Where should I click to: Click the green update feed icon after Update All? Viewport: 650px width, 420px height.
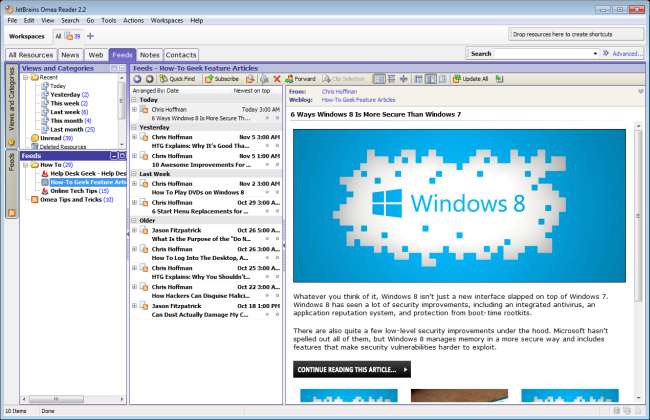[499, 79]
